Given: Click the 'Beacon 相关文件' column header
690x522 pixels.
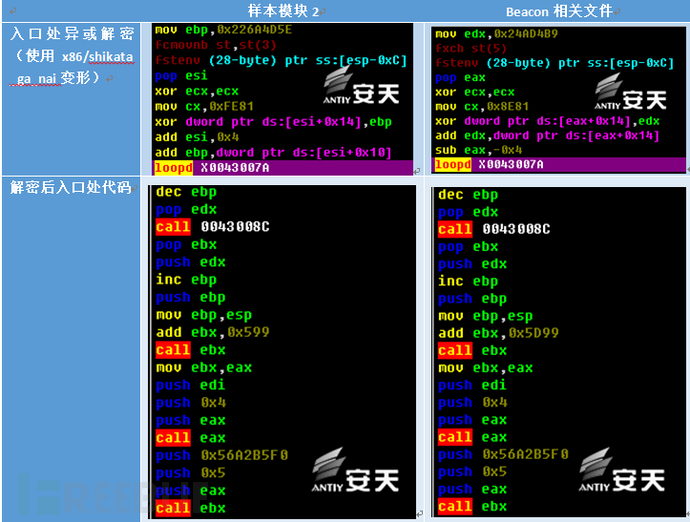Looking at the screenshot, I should [559, 11].
